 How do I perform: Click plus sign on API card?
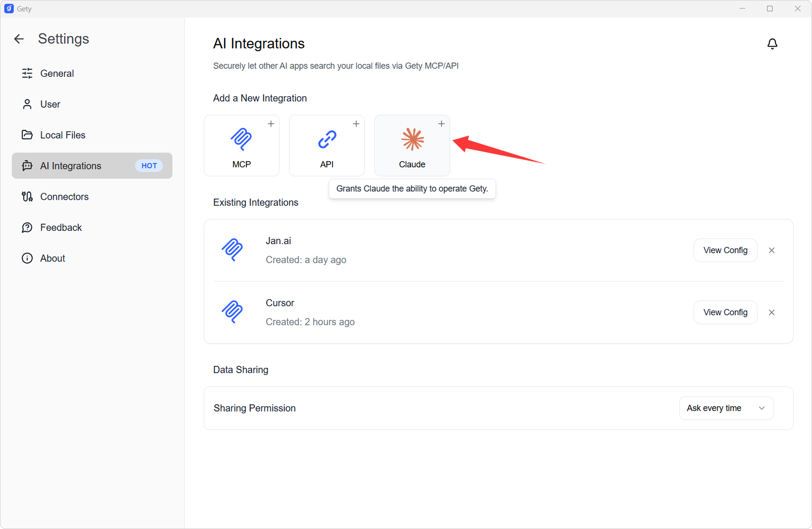[x=356, y=124]
